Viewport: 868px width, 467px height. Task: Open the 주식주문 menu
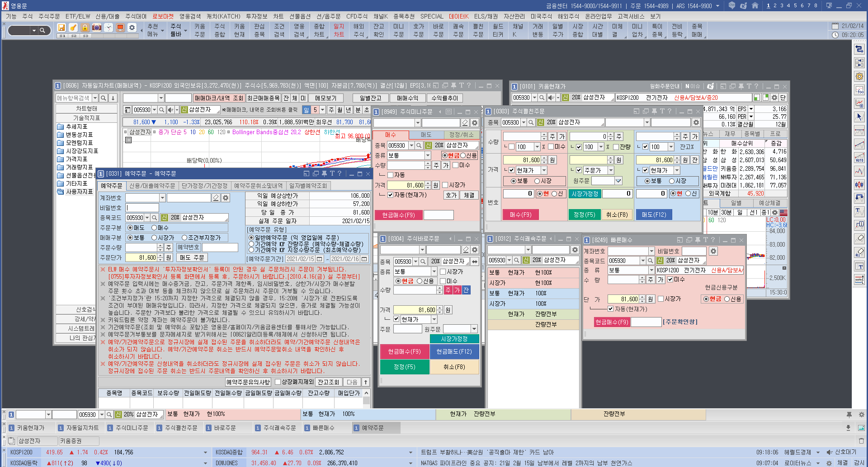coord(49,16)
